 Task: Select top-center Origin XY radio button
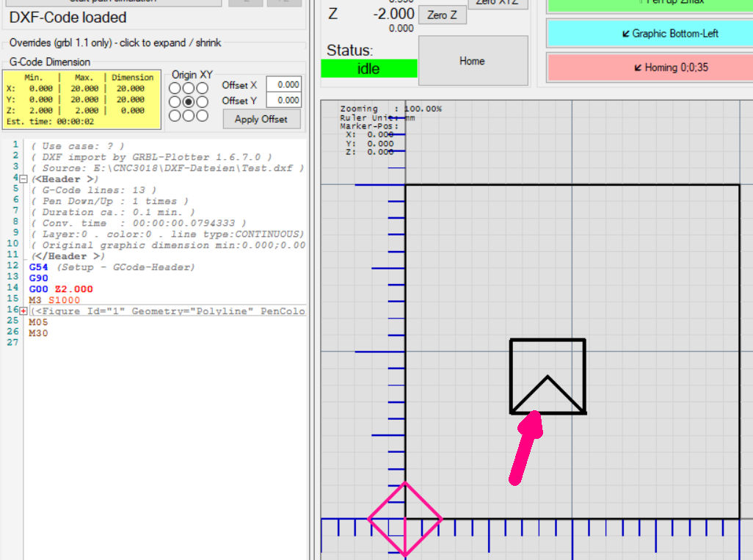(x=189, y=88)
